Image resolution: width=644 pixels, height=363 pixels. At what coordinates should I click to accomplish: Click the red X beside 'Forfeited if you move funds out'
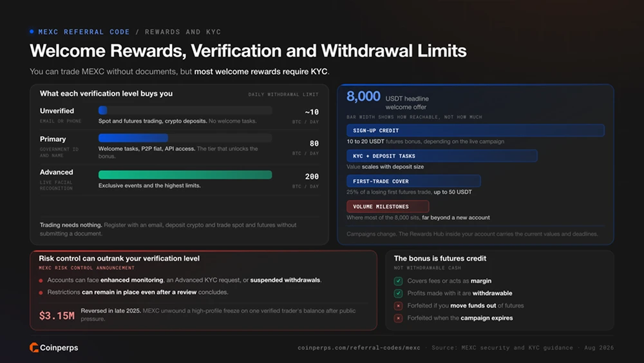tap(398, 306)
